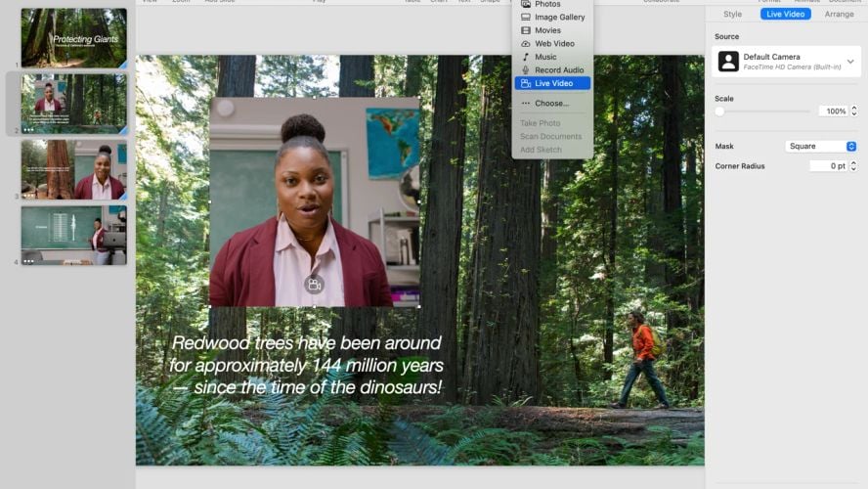868x489 pixels.
Task: Click the bottom center handle of video frame
Action: pos(315,307)
